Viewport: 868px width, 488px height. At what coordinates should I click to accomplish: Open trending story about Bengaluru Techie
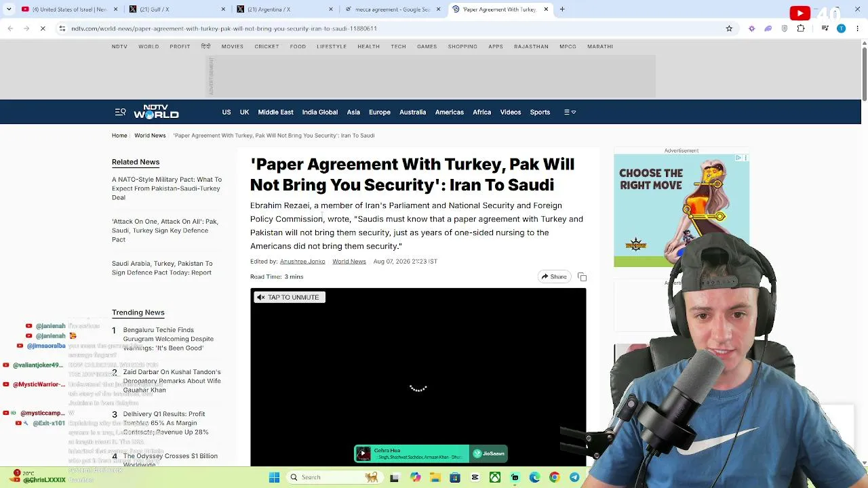pos(168,339)
